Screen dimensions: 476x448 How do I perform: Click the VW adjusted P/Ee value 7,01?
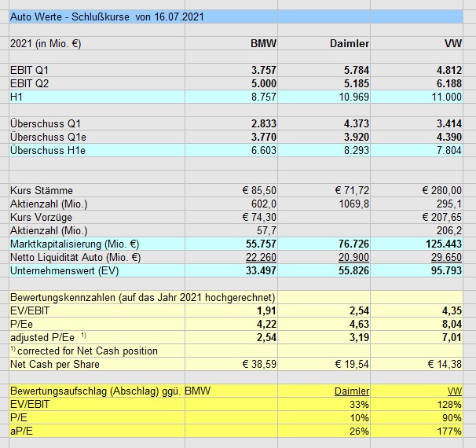451,337
